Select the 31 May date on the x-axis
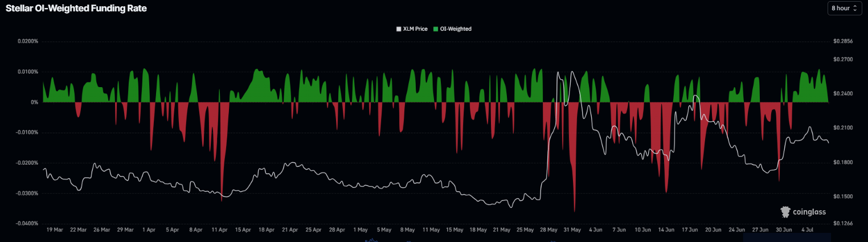This screenshot has width=868, height=242. 571,230
